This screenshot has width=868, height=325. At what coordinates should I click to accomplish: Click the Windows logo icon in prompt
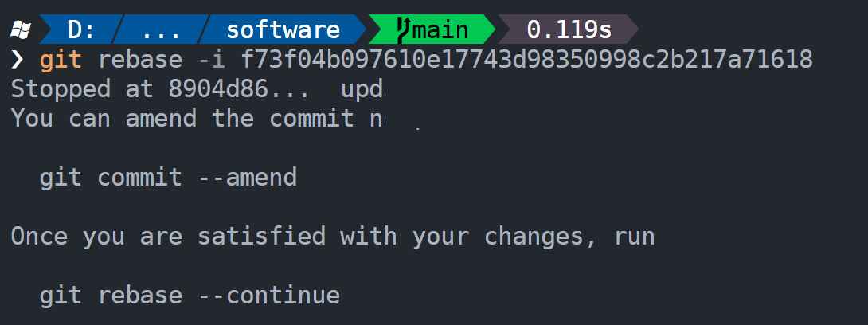click(x=21, y=29)
